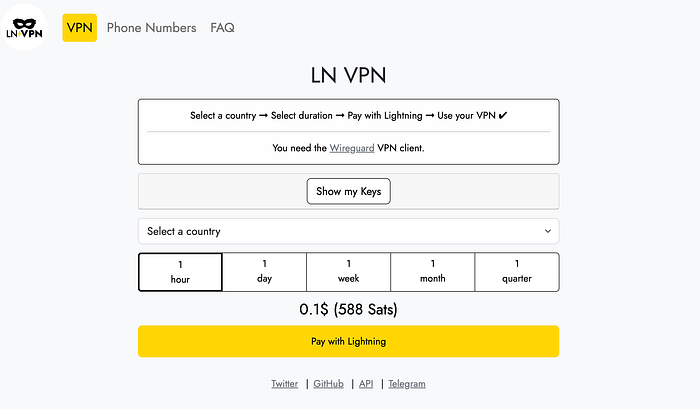Image resolution: width=700 pixels, height=409 pixels.
Task: Follow the Wireguard link
Action: [x=352, y=148]
